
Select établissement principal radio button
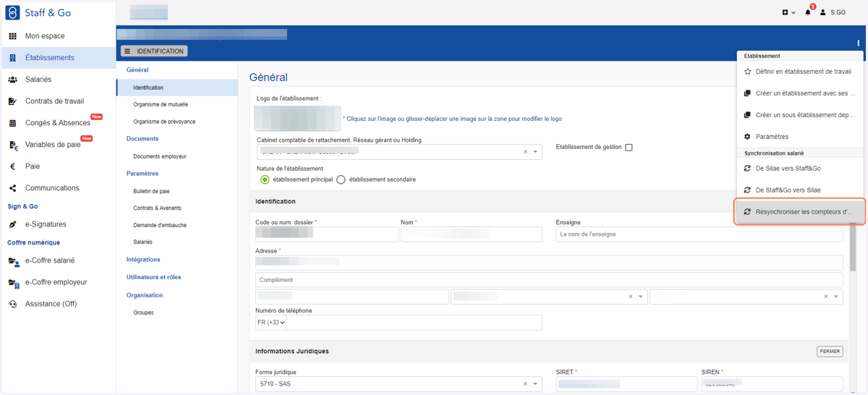click(x=265, y=179)
